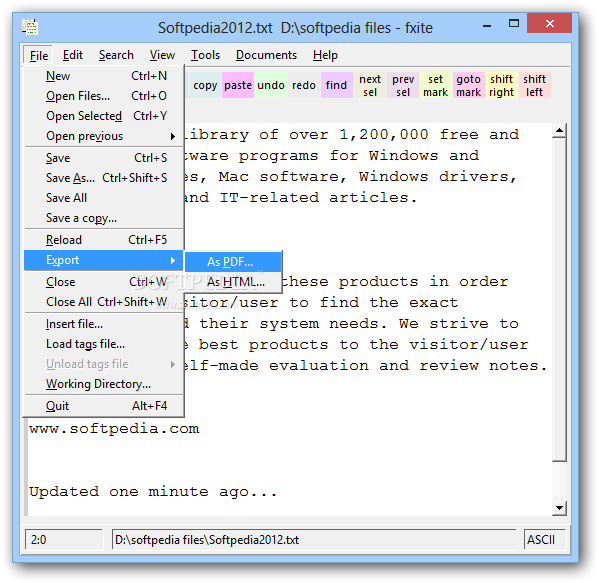The image size is (599, 583).
Task: Open the Help menu
Action: pyautogui.click(x=325, y=55)
